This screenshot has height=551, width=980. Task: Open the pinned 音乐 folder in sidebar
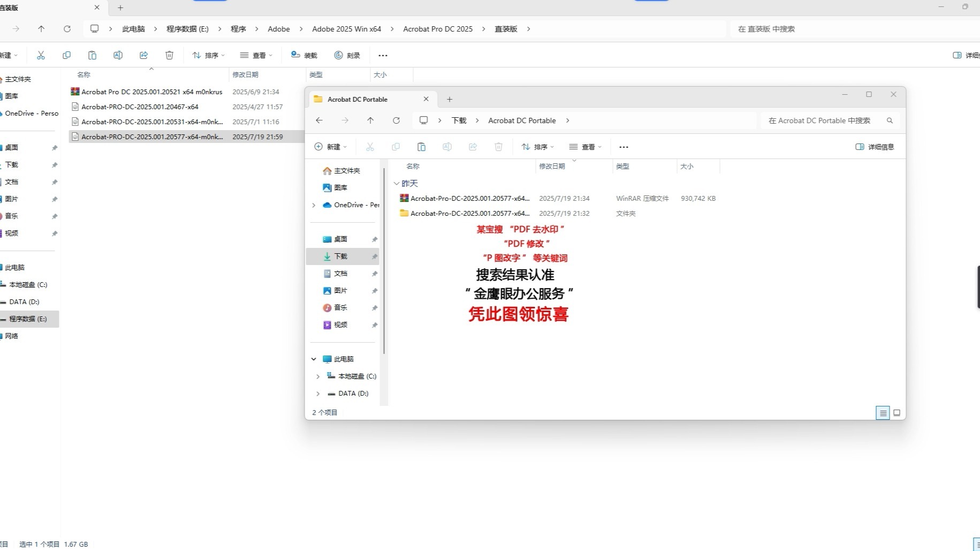tap(11, 216)
